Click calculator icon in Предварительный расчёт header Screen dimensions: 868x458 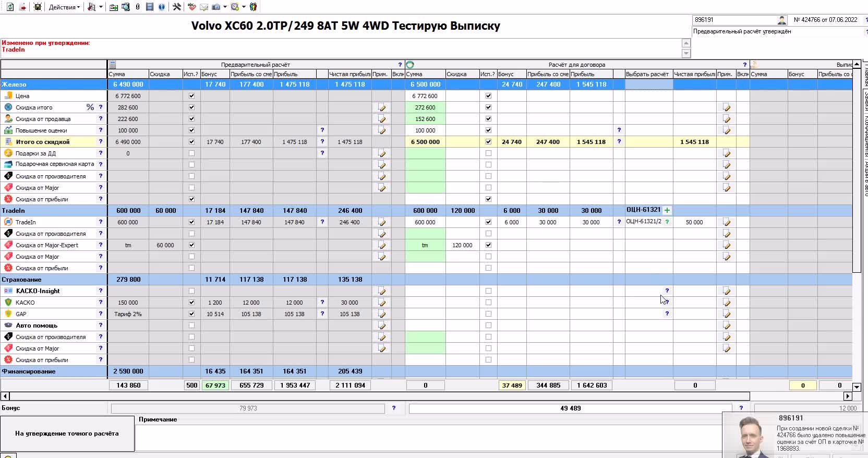113,65
